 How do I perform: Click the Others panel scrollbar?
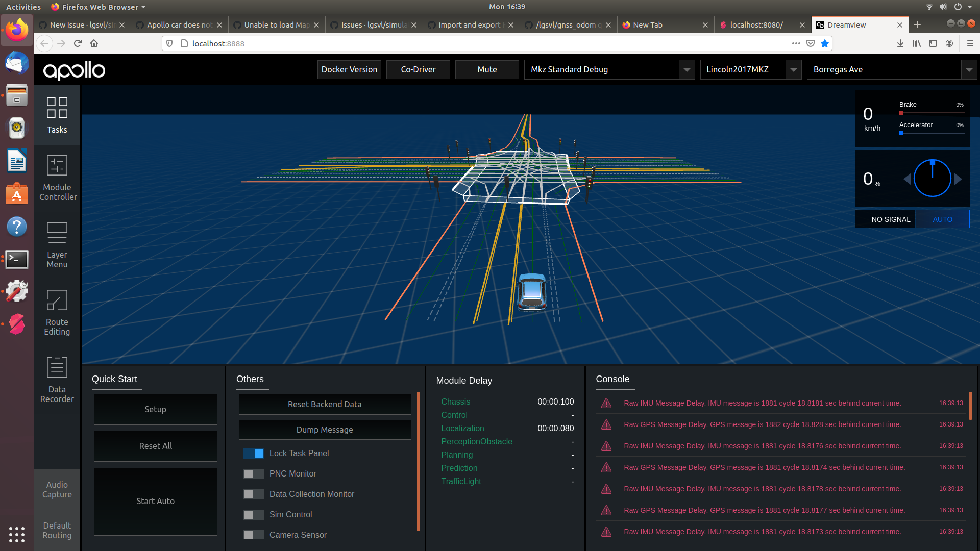[x=418, y=461]
